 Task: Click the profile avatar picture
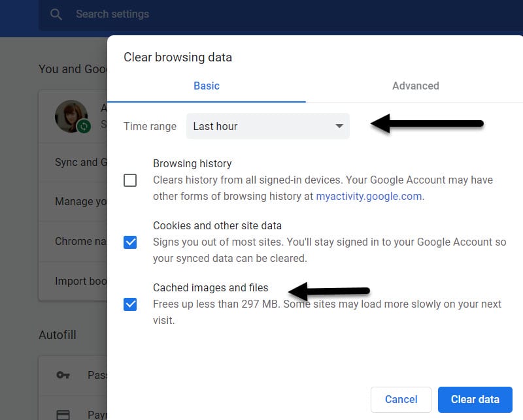[71, 116]
